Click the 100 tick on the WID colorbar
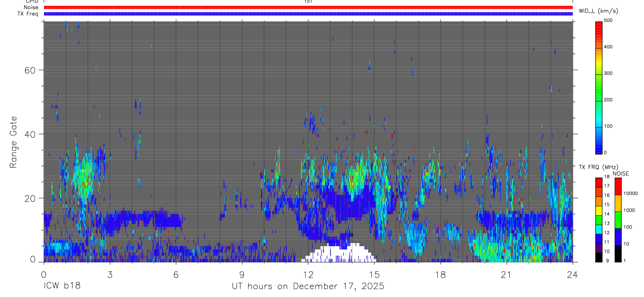The height and width of the screenshot is (297, 644). (x=608, y=126)
